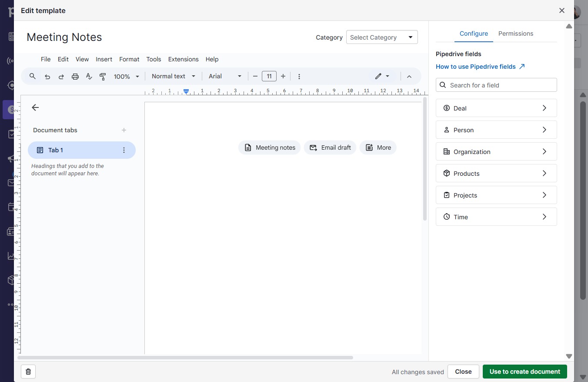The image size is (588, 382).
Task: Open the Insert menu
Action: (104, 59)
